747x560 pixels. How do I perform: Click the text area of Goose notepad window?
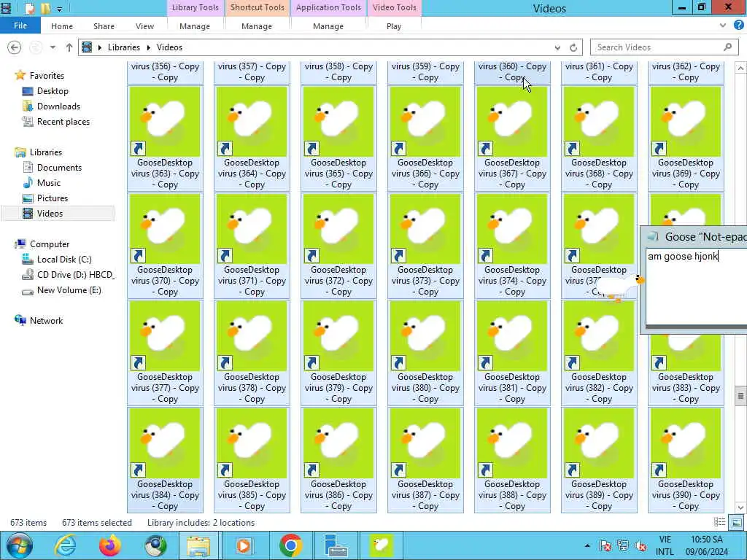click(697, 286)
